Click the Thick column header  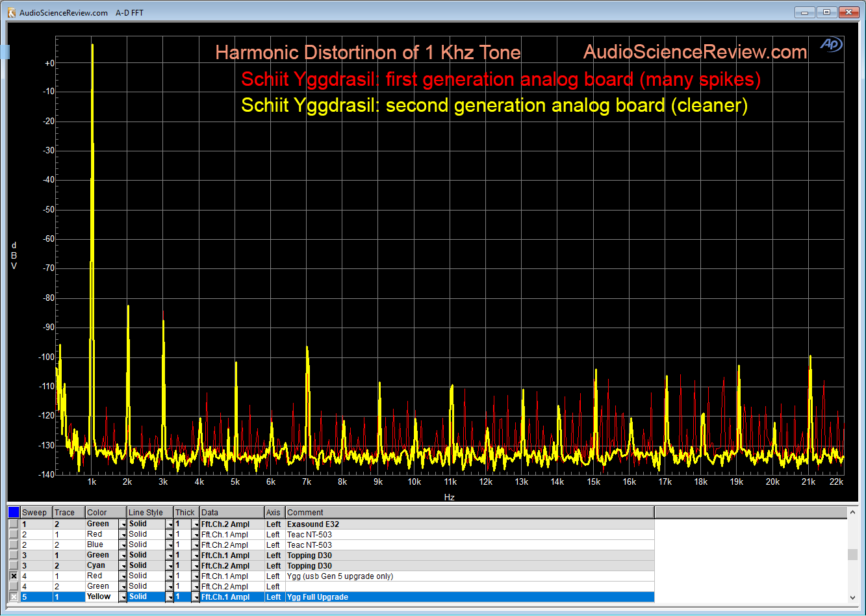(186, 513)
